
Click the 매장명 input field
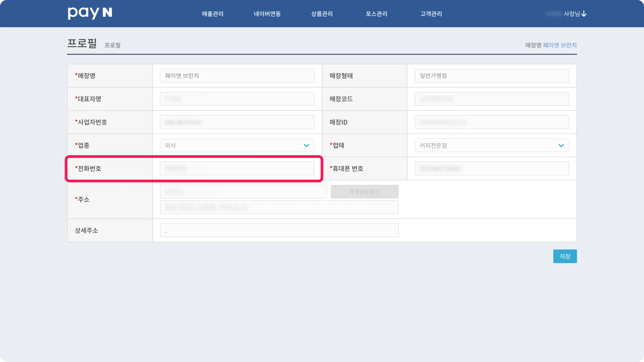[237, 76]
